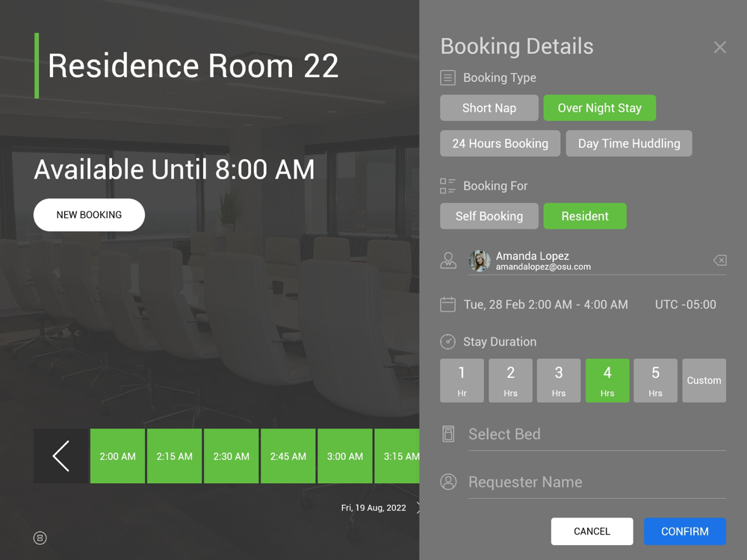This screenshot has width=747, height=560.
Task: Set stay duration to 2 Hrs
Action: pyautogui.click(x=510, y=381)
